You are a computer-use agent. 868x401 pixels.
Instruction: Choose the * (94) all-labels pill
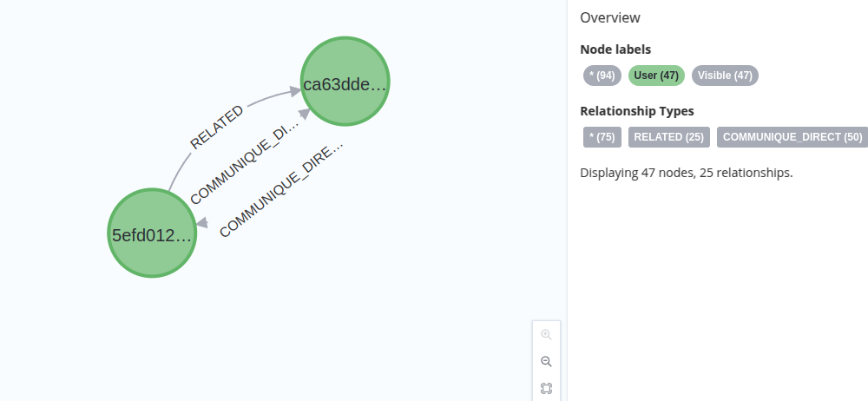coord(602,76)
